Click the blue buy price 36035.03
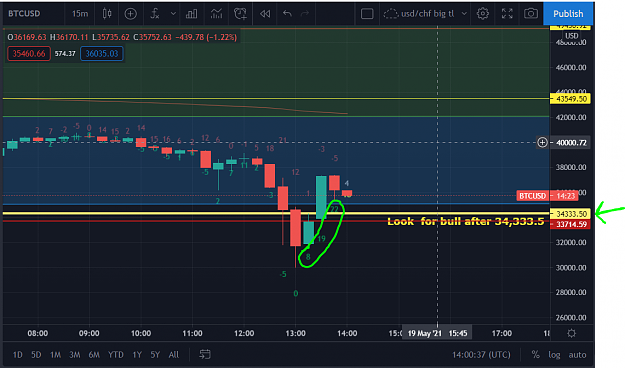The width and height of the screenshot is (625, 368). coord(102,53)
